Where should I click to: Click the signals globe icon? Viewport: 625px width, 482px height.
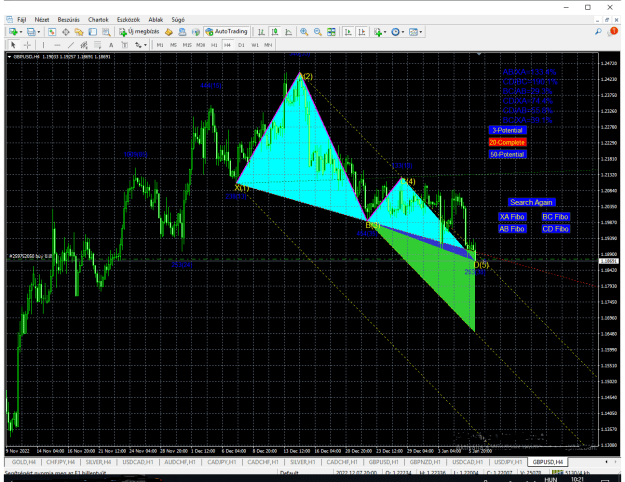(196, 32)
